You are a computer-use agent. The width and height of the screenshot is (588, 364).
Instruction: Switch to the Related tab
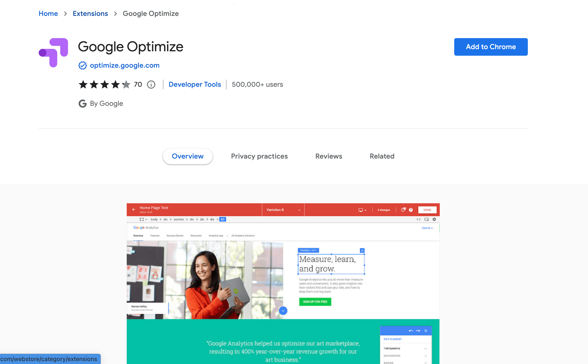[382, 156]
